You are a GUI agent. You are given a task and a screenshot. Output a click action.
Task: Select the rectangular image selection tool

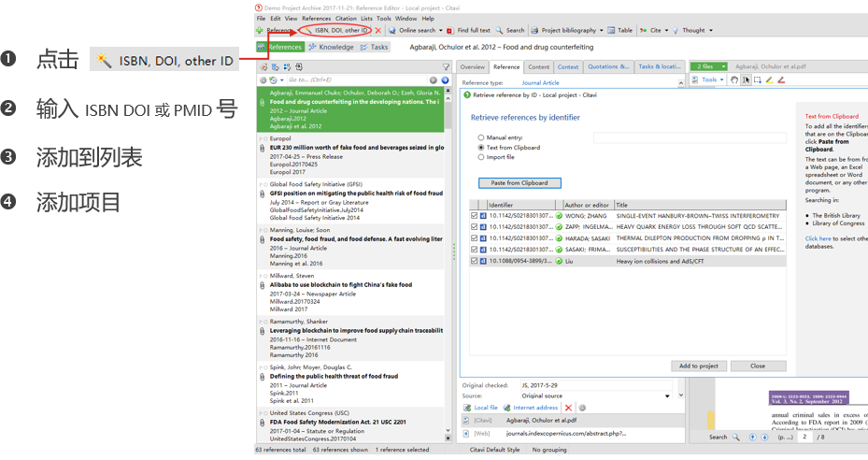tap(758, 79)
